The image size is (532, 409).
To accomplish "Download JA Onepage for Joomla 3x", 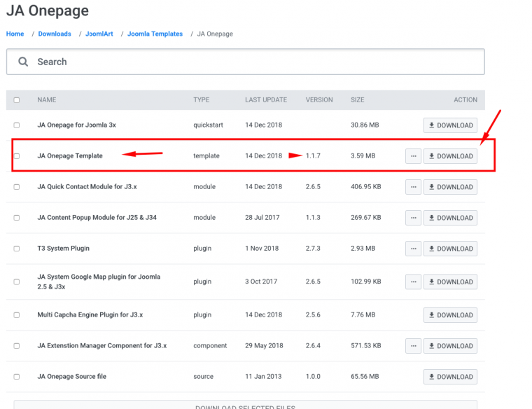I will [x=450, y=125].
